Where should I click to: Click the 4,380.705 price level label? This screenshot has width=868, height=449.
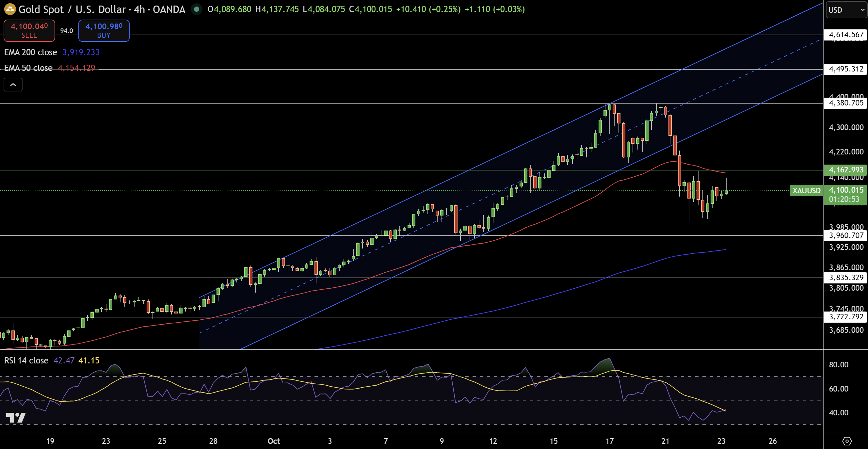[x=846, y=103]
